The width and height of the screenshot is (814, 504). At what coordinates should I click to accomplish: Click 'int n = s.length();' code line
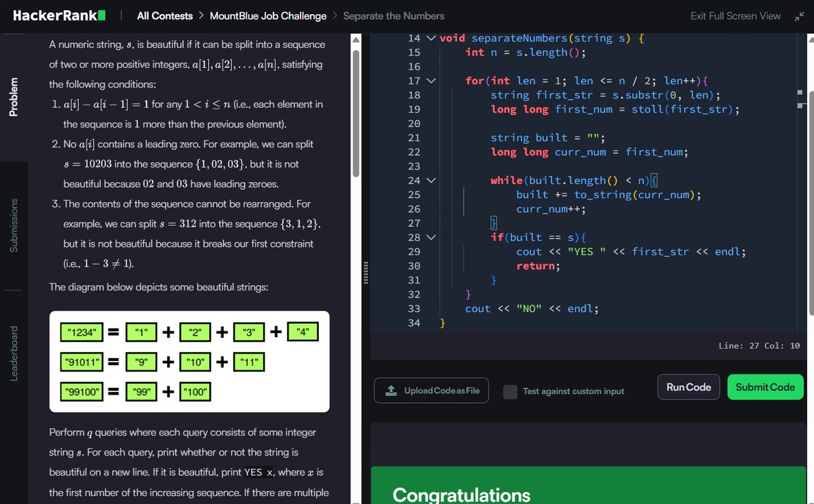[526, 52]
